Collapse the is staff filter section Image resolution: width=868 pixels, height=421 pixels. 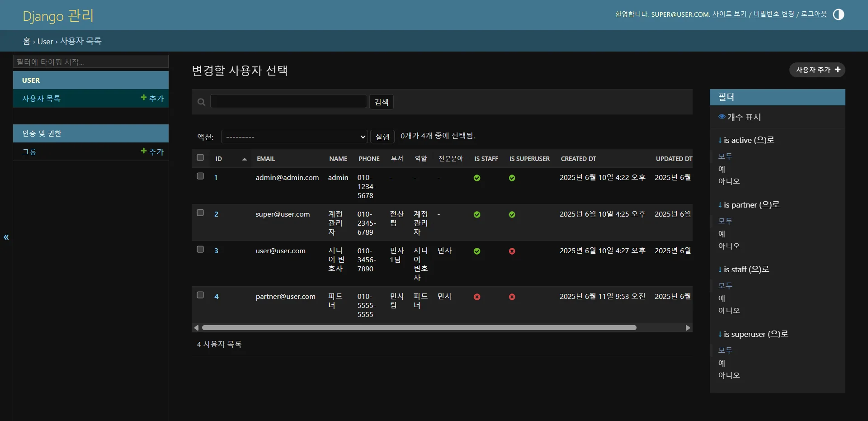coord(743,270)
